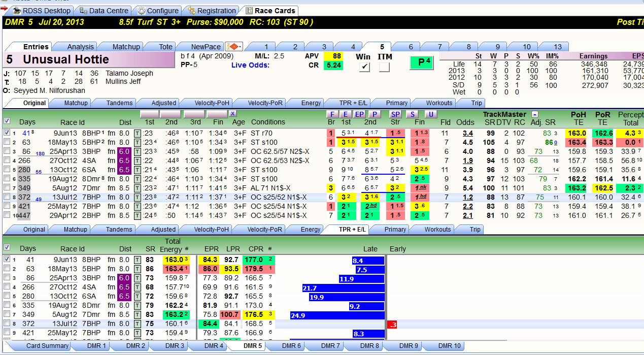Collapse TrackMaster columns with minus button

534,114
